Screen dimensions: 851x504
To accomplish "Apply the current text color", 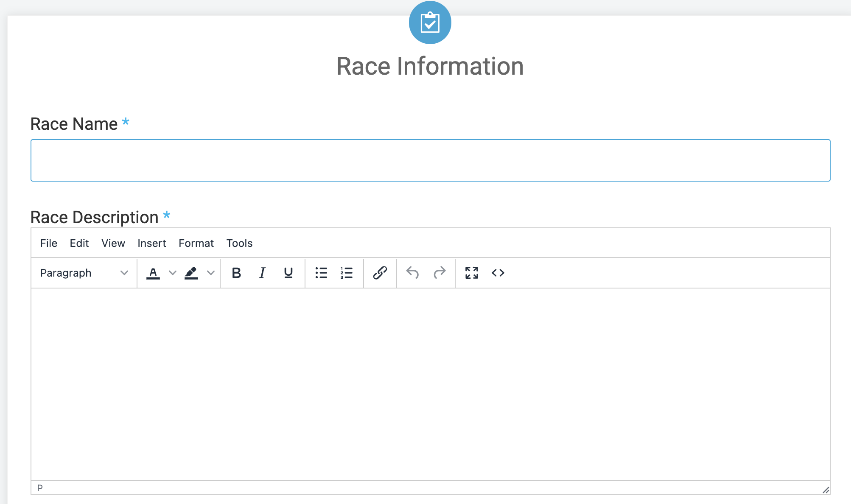I will [153, 273].
